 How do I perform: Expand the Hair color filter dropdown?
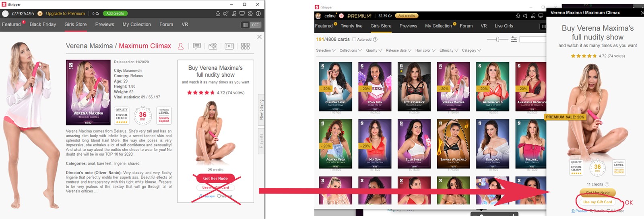click(x=425, y=50)
